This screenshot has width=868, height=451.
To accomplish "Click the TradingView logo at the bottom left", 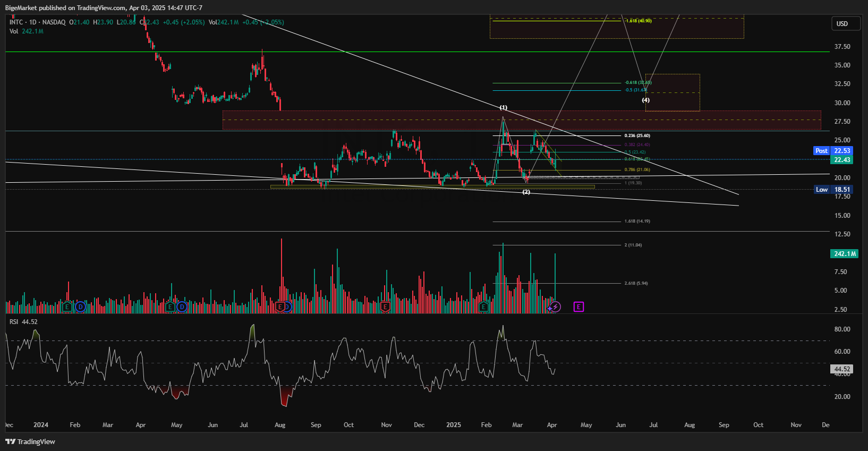I will 30,441.
